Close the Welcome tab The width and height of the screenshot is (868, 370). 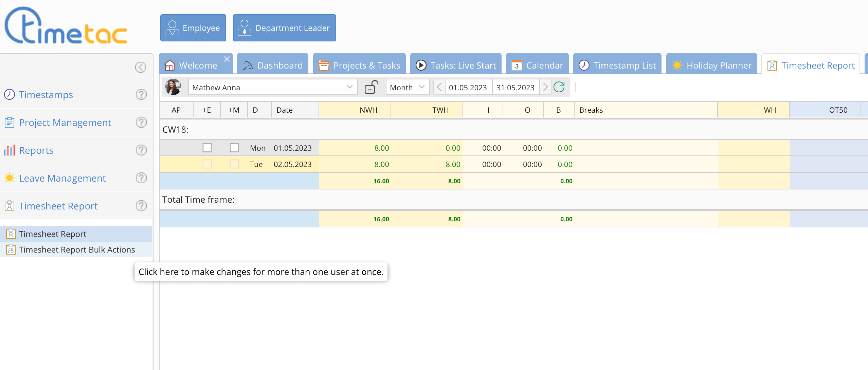coord(227,59)
